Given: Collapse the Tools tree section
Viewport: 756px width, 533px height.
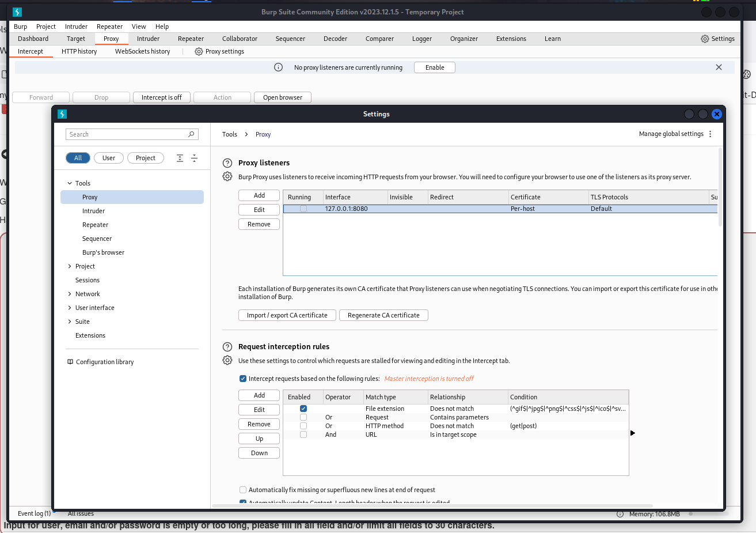Looking at the screenshot, I should tap(70, 183).
